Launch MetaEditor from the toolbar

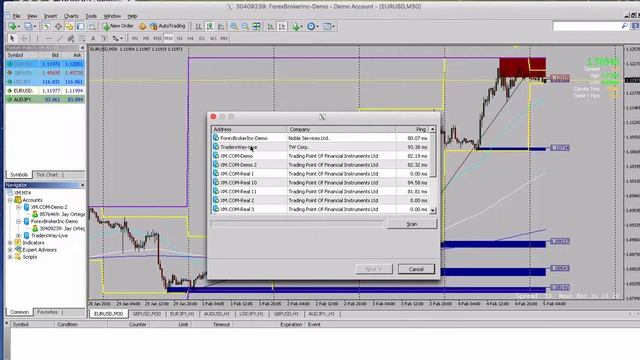(142, 26)
